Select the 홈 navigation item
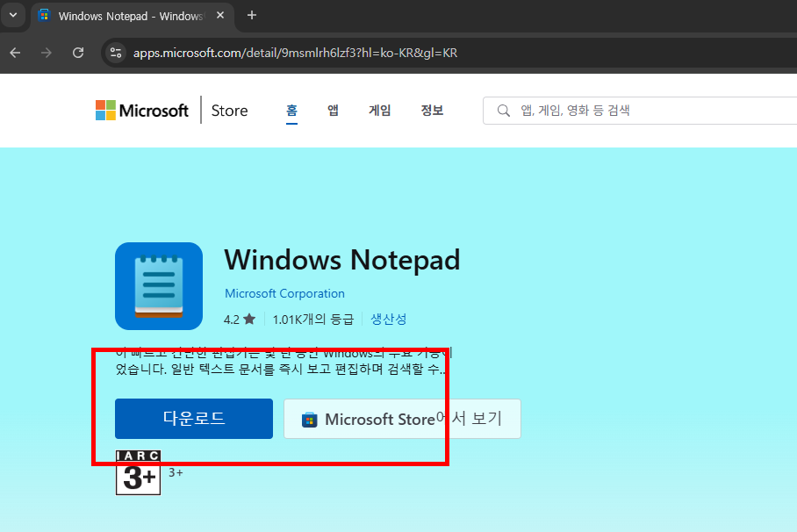 291,111
